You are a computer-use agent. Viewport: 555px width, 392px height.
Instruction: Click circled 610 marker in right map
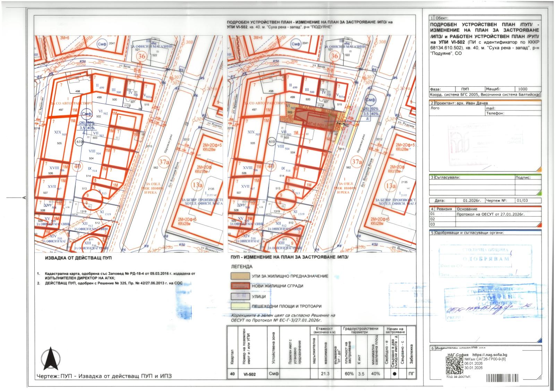point(272,141)
